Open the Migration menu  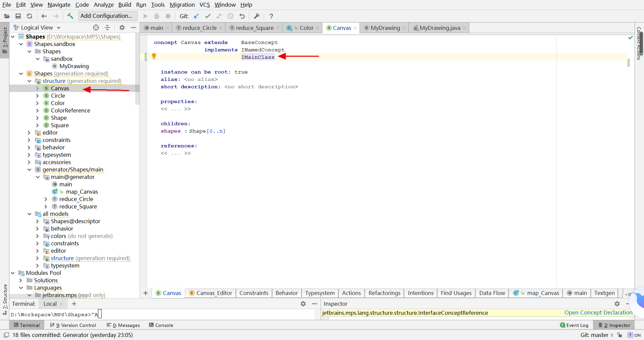pos(182,5)
